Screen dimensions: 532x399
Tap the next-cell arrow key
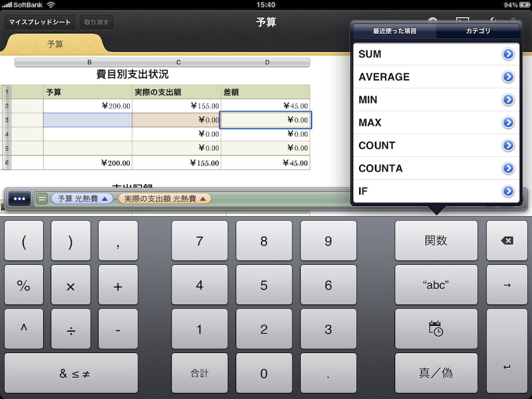click(507, 285)
